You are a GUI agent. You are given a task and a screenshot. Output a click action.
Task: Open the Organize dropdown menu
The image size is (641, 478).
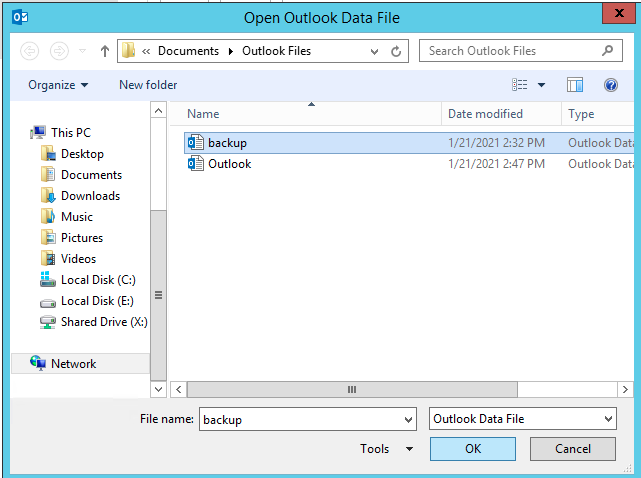58,85
